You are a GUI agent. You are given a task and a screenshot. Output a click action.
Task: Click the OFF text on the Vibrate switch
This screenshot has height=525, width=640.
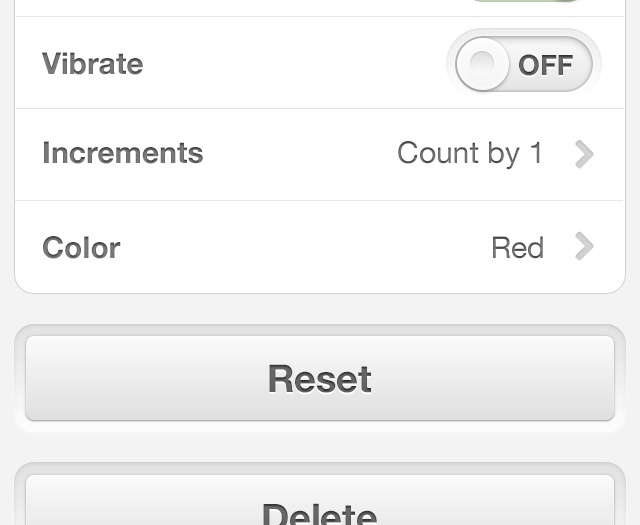[x=545, y=66]
